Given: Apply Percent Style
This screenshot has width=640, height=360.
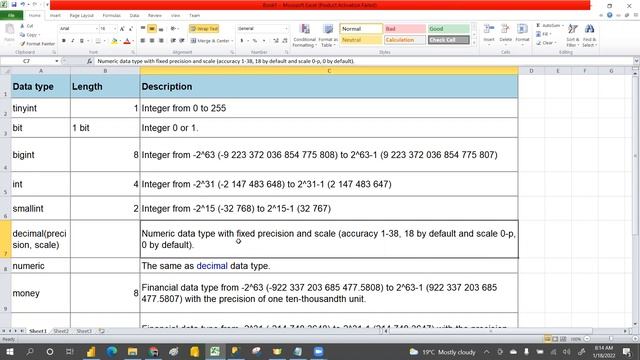Looking at the screenshot, I should tap(255, 41).
